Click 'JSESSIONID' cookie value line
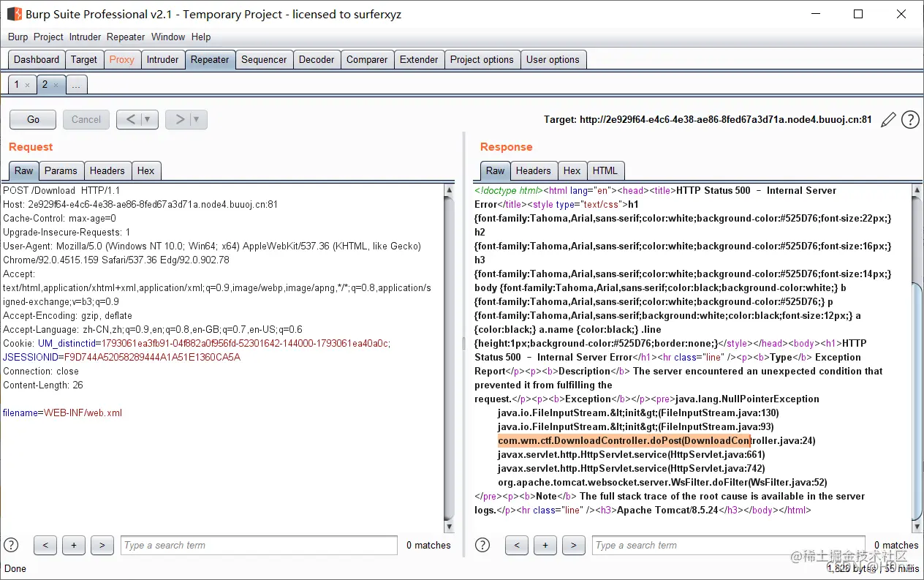The height and width of the screenshot is (580, 924). (x=121, y=357)
